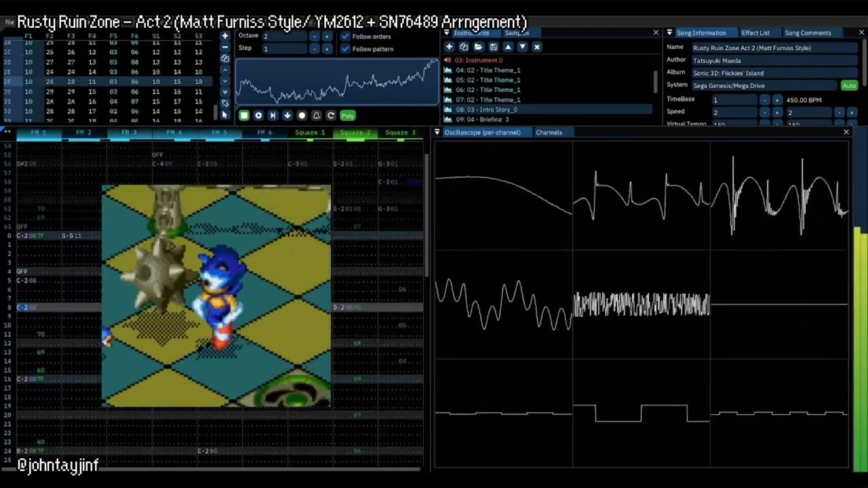Screen dimensions: 868x488
Task: Click the play button in transport
Action: click(258, 116)
